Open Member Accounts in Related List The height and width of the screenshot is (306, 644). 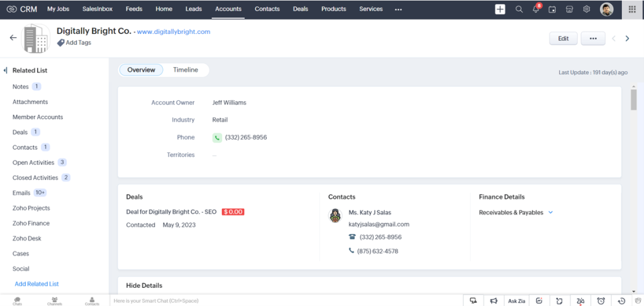click(38, 117)
